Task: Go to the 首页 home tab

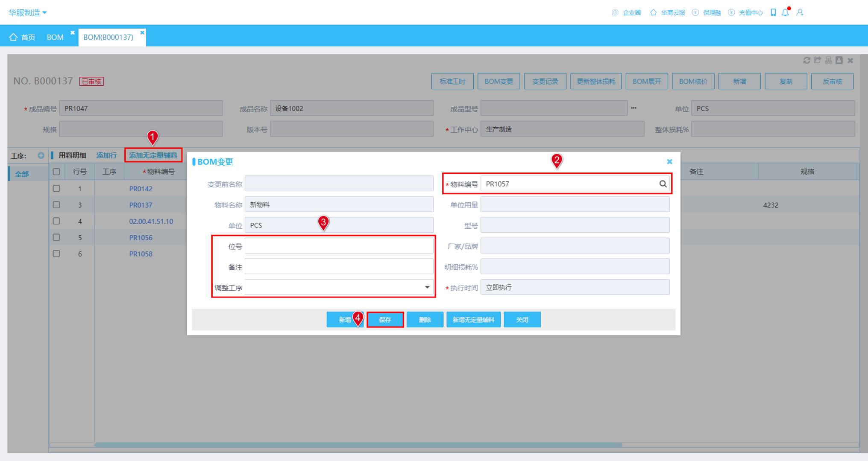Action: pyautogui.click(x=23, y=37)
